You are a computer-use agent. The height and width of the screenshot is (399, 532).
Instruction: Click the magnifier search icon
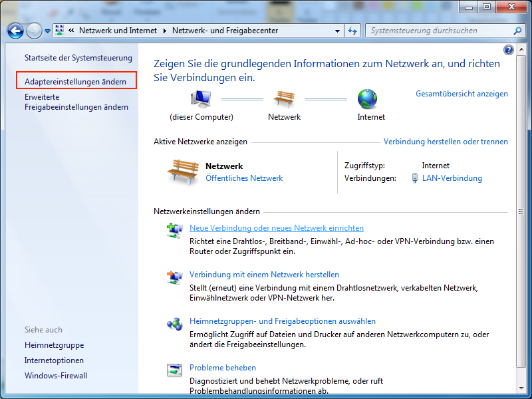(517, 31)
